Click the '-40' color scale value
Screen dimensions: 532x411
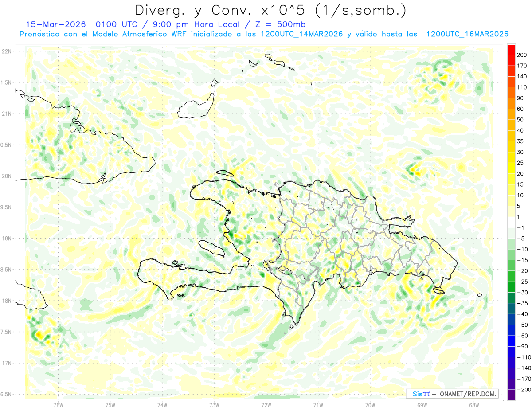pos(523,314)
